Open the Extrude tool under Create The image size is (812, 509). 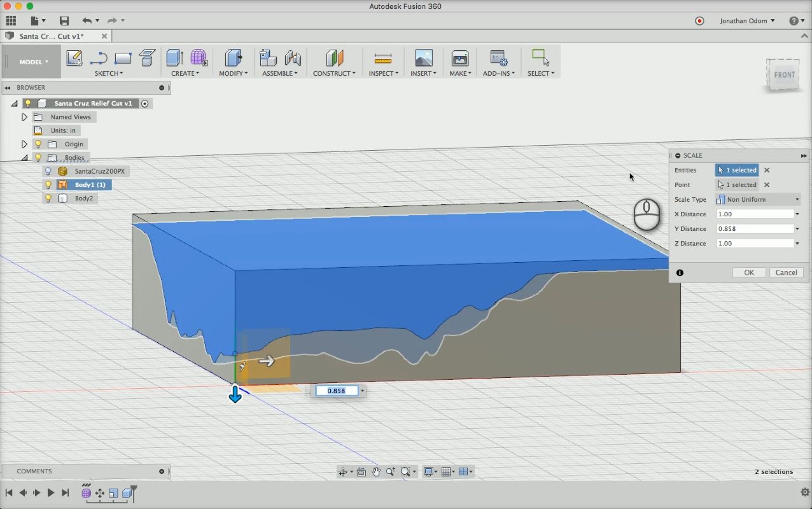(x=172, y=57)
